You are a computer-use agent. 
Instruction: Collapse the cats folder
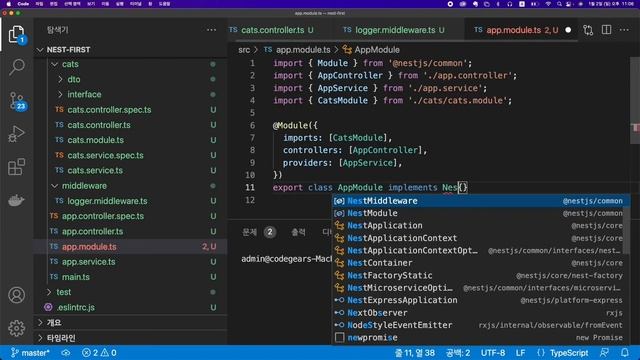(x=55, y=64)
